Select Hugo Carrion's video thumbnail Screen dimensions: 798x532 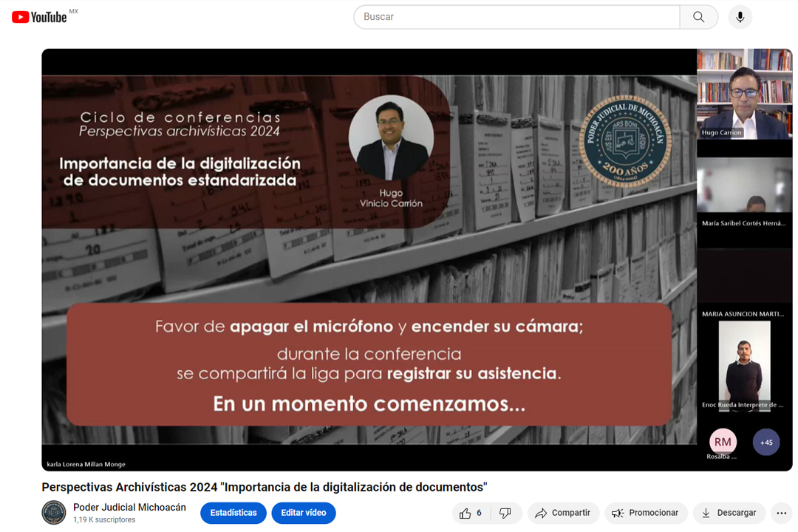[x=744, y=95]
